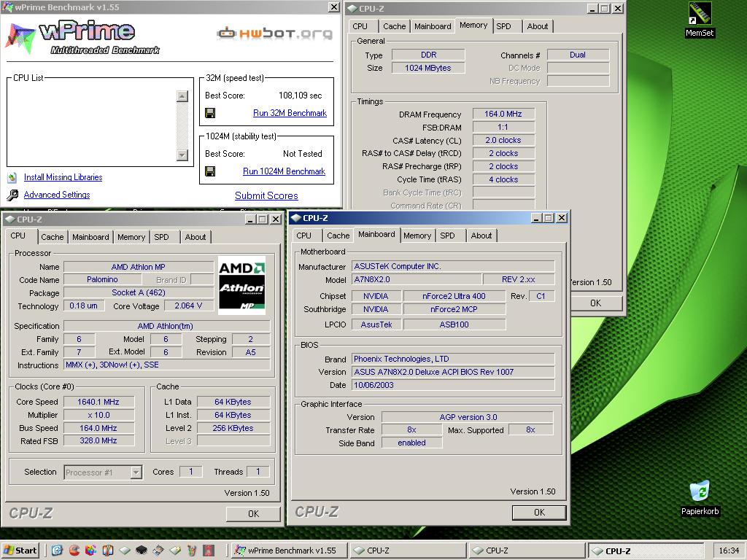Click the BIOS Brand Phoenix Technologies, LTD
Screen dimensions: 747x560
[454, 359]
